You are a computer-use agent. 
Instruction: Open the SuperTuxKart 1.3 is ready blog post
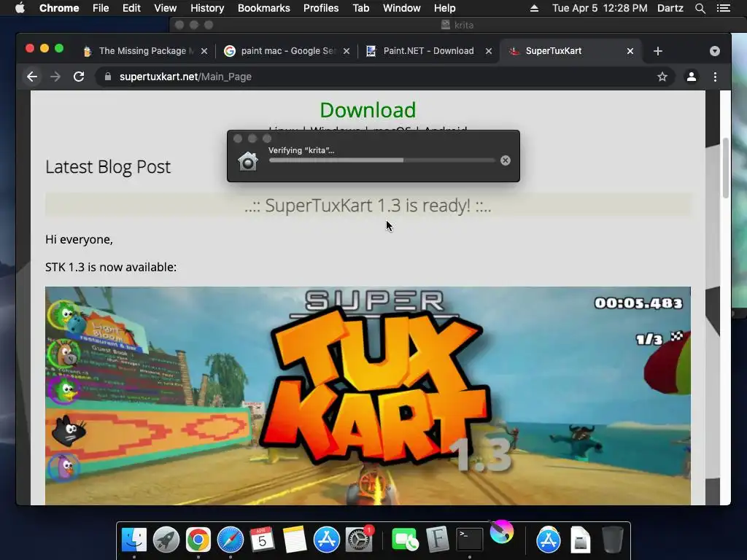pyautogui.click(x=368, y=205)
